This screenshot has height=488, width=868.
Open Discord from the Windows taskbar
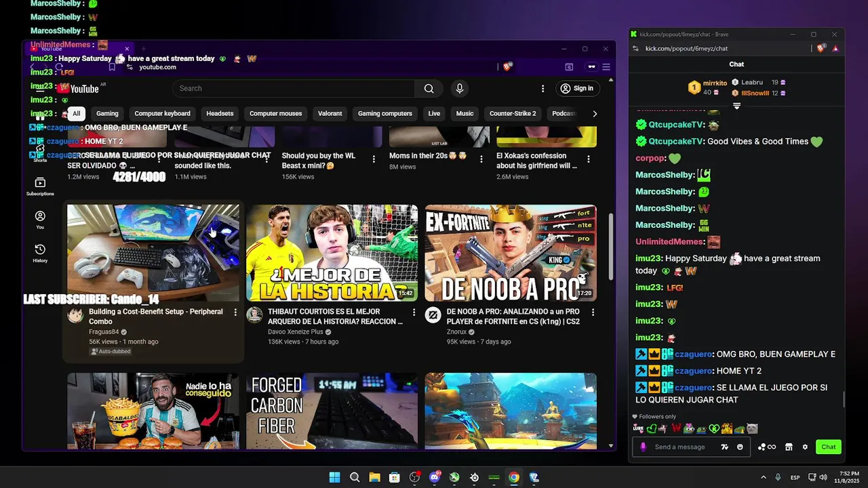tap(435, 477)
